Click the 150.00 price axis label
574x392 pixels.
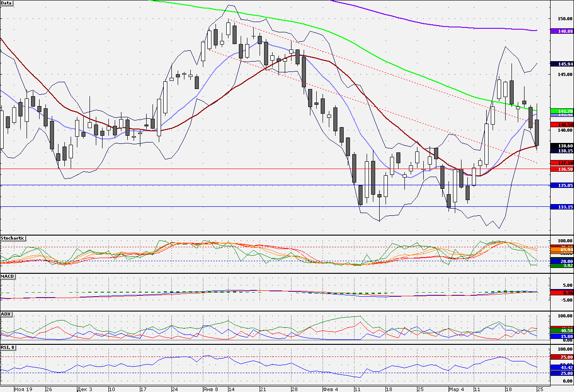[x=565, y=18]
